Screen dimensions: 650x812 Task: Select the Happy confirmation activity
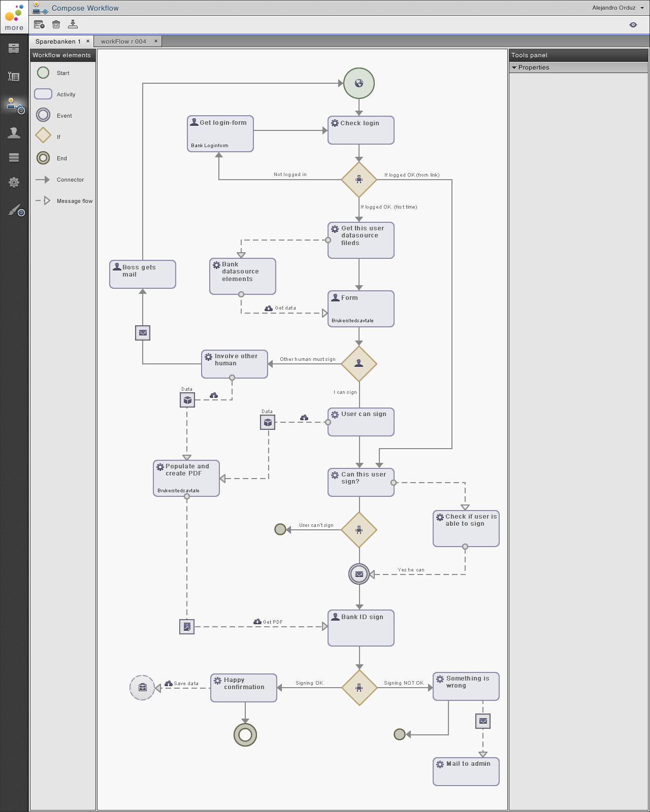(244, 688)
